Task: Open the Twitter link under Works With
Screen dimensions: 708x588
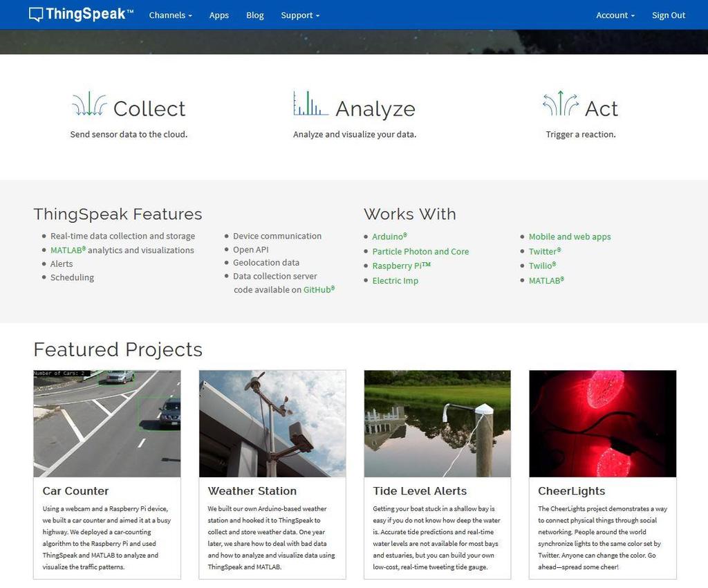Action: pos(545,251)
